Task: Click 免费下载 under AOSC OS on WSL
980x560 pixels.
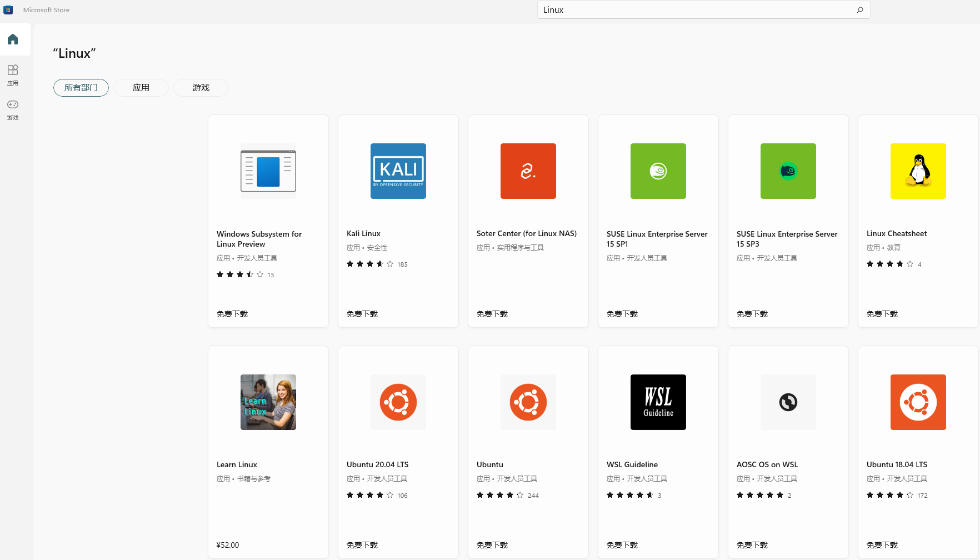Action: pyautogui.click(x=752, y=545)
